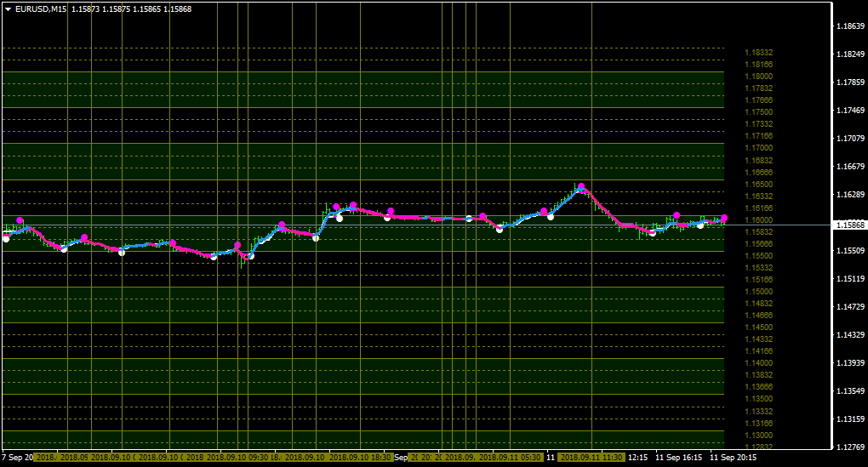The width and height of the screenshot is (868, 467).
Task: Click the 1.16289 price axis label
Action: point(850,195)
